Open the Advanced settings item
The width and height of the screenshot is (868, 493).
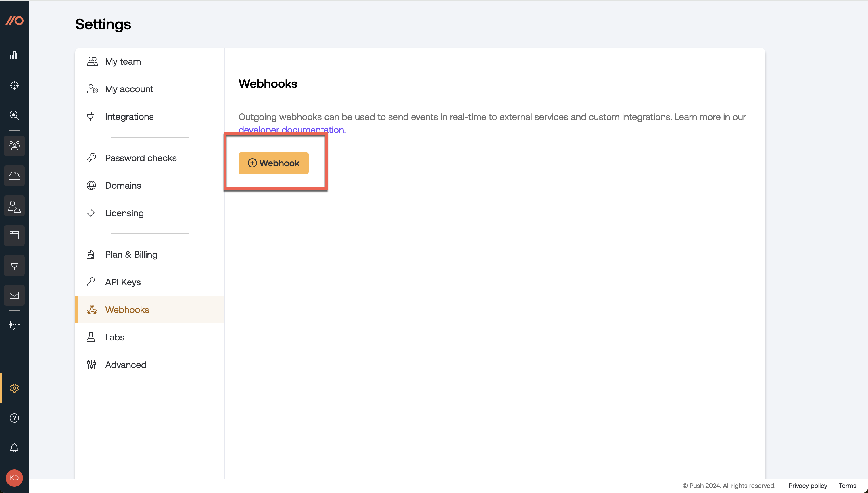[x=125, y=365]
